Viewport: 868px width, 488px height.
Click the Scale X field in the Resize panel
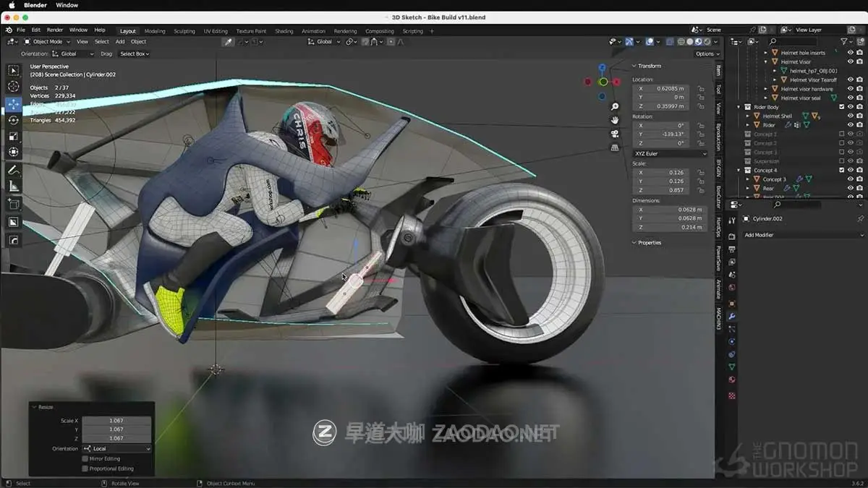pyautogui.click(x=116, y=419)
